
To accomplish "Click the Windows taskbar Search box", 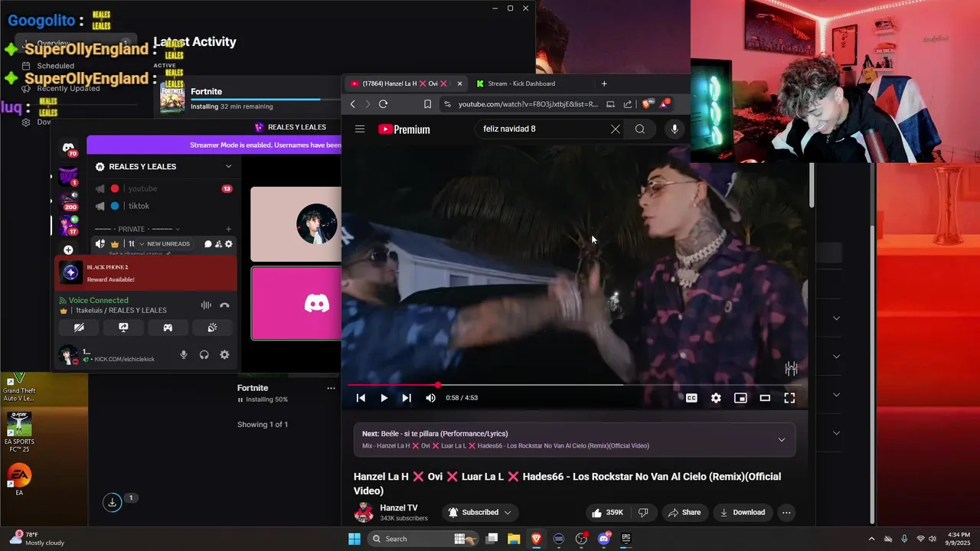I will 422,539.
